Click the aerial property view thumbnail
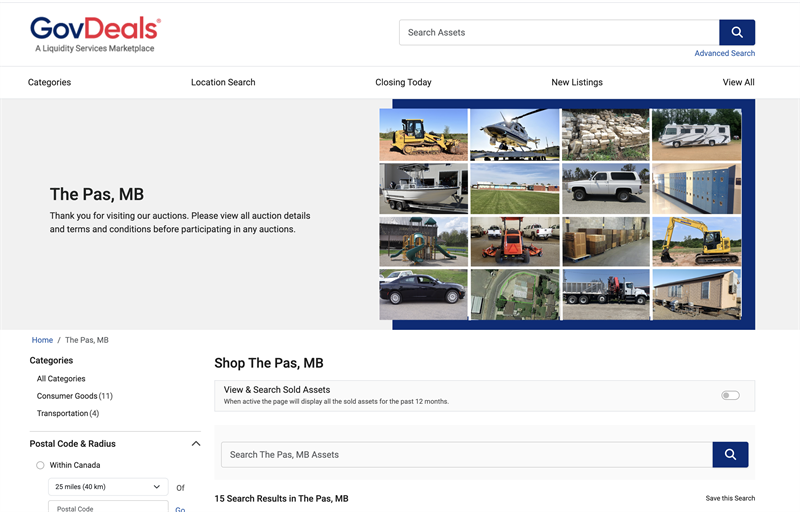The image size is (800, 512). pos(515,295)
